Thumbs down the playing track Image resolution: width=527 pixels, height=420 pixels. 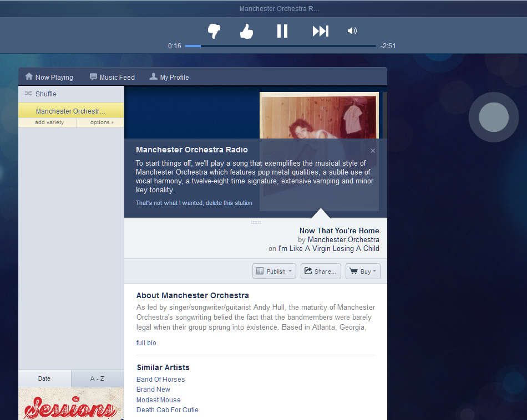click(x=214, y=31)
